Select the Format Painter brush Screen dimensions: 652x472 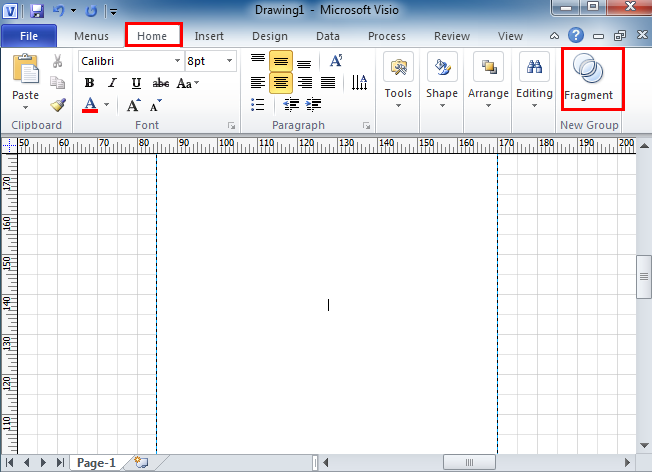[58, 104]
